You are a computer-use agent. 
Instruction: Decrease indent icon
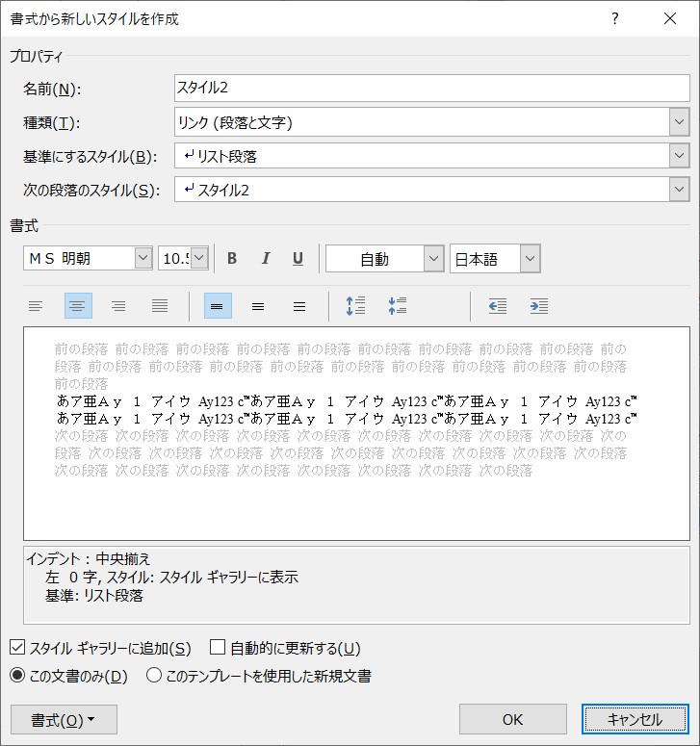click(498, 305)
